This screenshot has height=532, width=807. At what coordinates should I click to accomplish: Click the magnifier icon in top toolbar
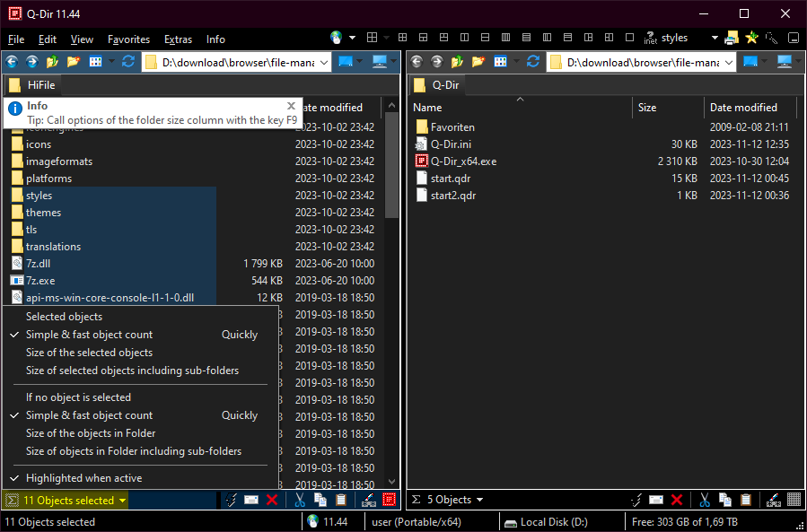[x=771, y=38]
